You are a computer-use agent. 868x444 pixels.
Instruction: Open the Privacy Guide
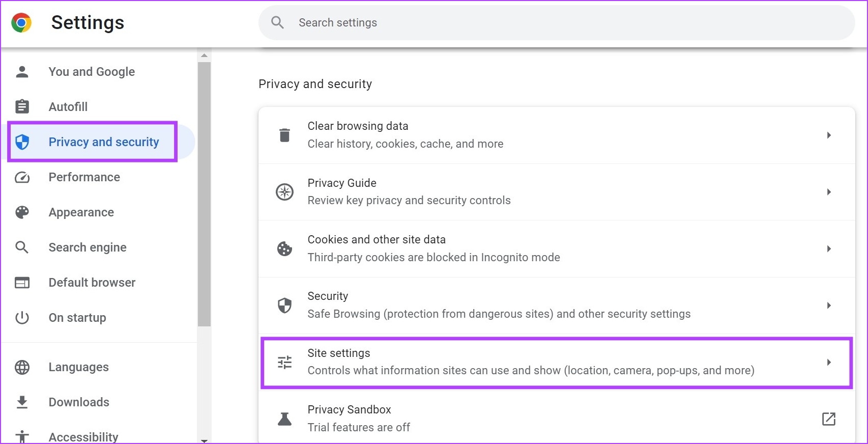[x=557, y=192]
